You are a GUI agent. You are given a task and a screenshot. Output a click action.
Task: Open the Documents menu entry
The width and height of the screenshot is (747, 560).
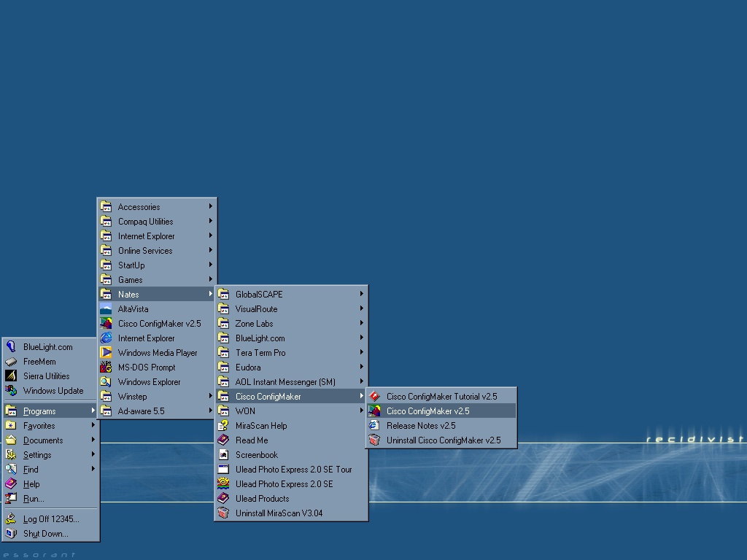tap(50, 440)
